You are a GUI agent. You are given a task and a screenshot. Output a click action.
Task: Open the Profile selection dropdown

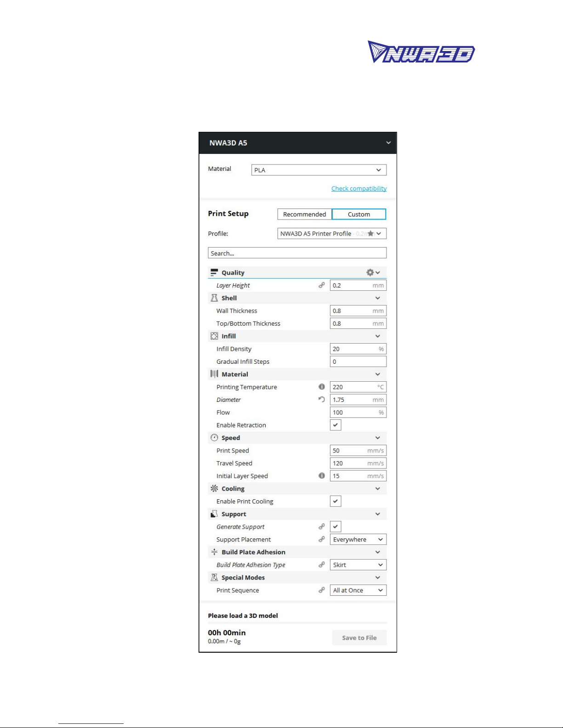coord(332,233)
